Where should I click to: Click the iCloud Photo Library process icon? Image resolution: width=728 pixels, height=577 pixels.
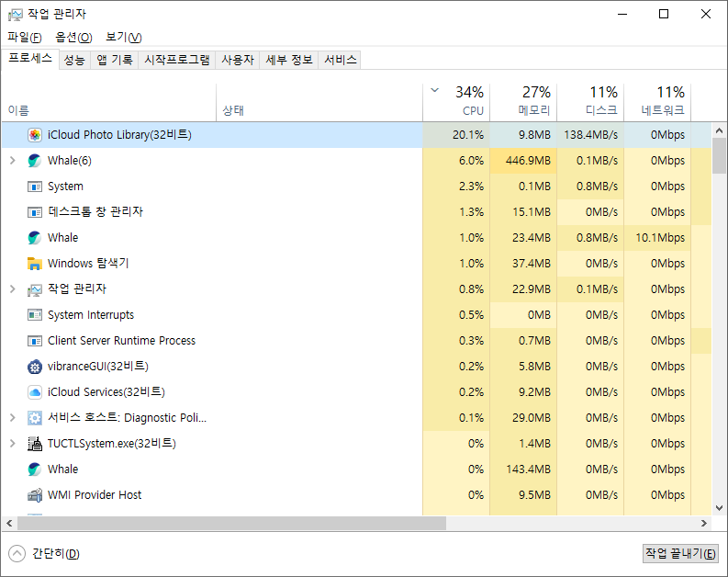click(x=35, y=135)
